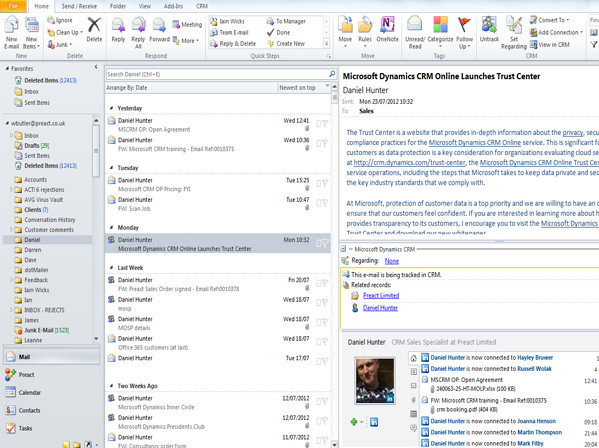This screenshot has width=599, height=448.
Task: Click the Set Regarding icon
Action: [x=514, y=25]
